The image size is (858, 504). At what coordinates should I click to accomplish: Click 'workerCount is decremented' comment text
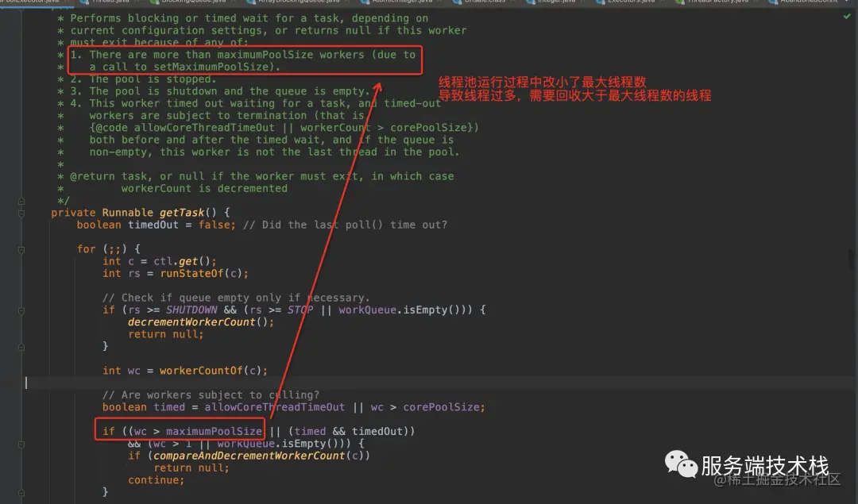tap(204, 189)
